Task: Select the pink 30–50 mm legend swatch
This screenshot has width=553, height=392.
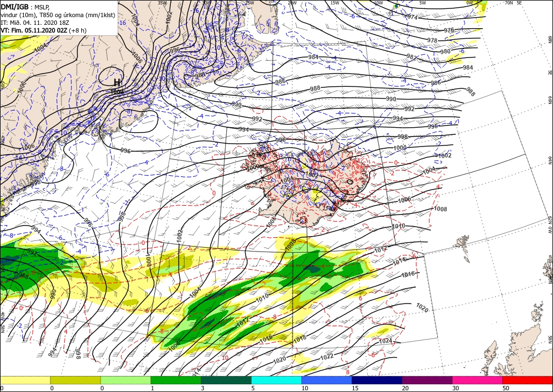Action: coord(478,380)
